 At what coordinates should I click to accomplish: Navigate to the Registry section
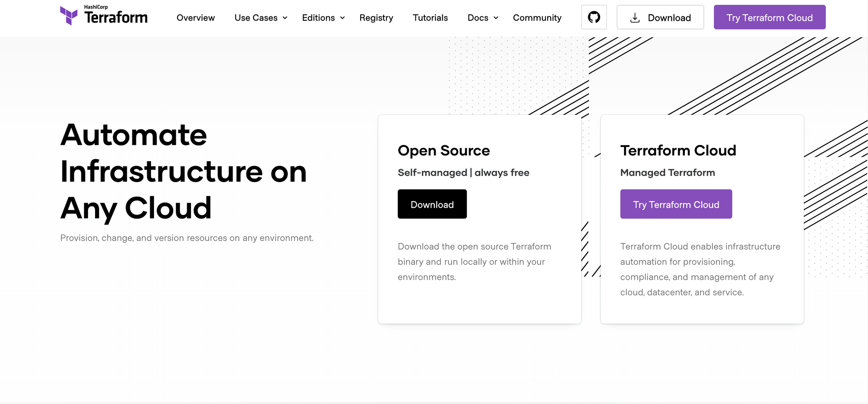[376, 18]
